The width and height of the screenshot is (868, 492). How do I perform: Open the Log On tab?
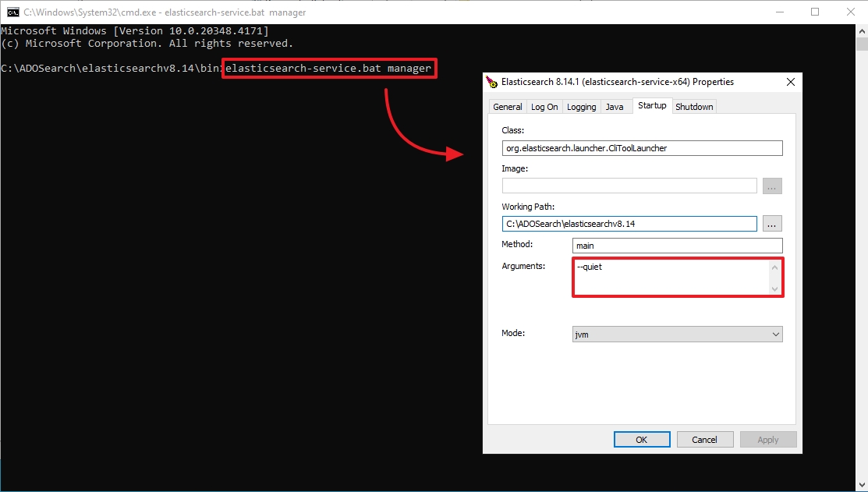click(x=544, y=107)
